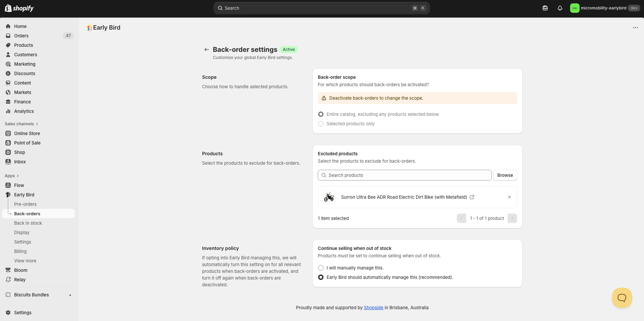Click View more in Early Bird menu

[25, 261]
